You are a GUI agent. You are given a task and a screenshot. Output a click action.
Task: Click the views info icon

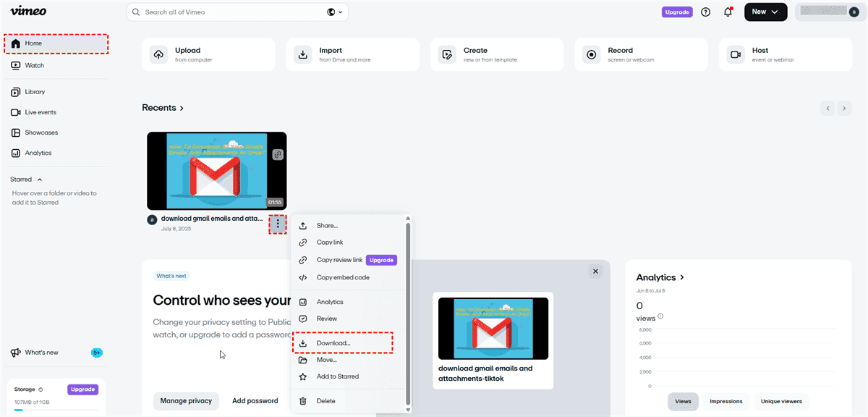pyautogui.click(x=660, y=316)
